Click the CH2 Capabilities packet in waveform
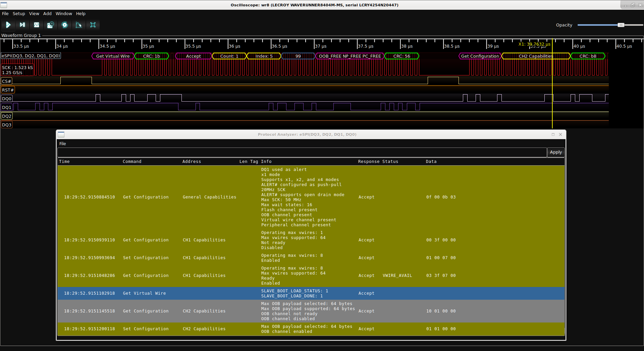 click(x=536, y=56)
